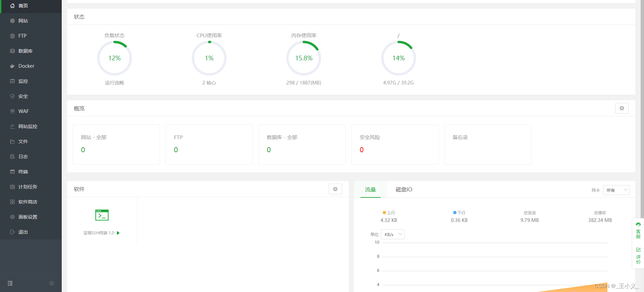Click the 计划任务 calendar icon
Image resolution: width=644 pixels, height=292 pixels.
click(x=12, y=187)
